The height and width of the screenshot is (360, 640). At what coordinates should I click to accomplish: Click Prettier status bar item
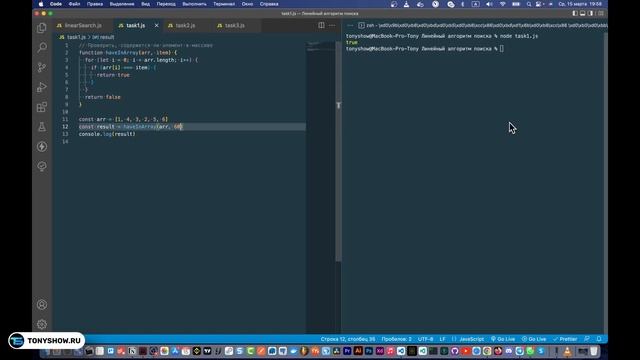click(x=565, y=339)
